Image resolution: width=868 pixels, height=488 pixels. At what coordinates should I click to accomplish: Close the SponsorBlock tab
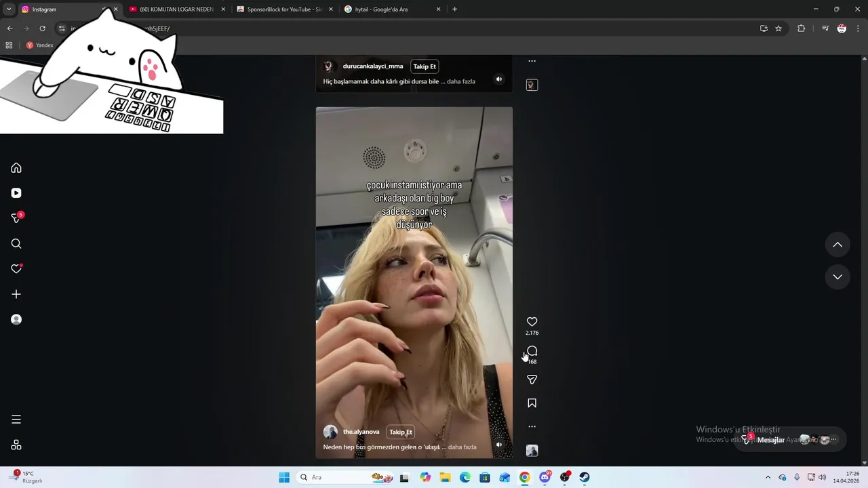pyautogui.click(x=330, y=9)
